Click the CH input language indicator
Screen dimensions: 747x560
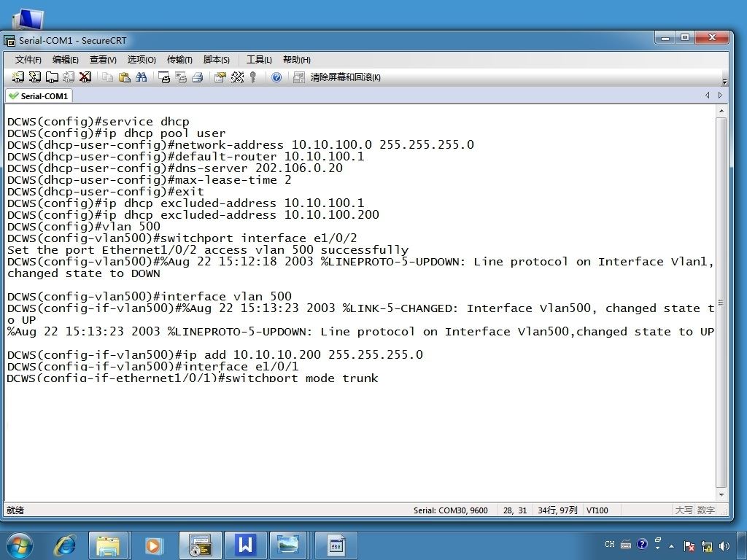[610, 544]
